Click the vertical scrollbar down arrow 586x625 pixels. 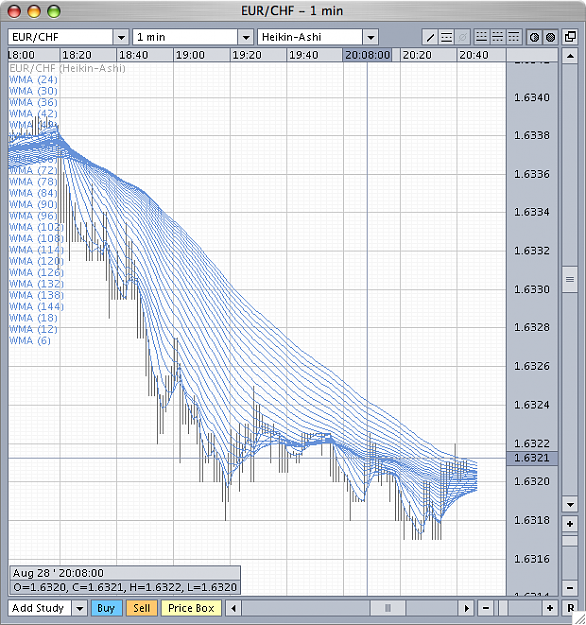click(570, 505)
